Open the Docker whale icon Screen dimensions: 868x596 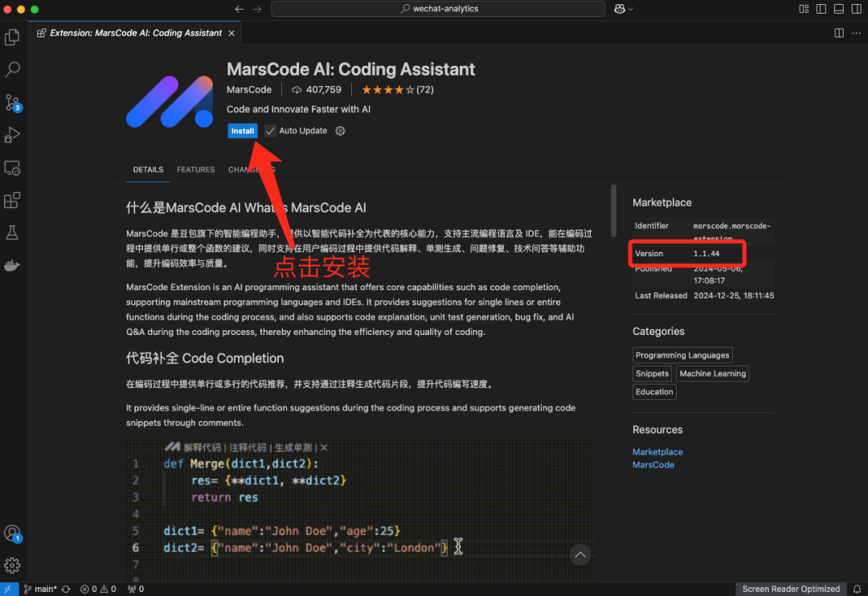pyautogui.click(x=12, y=266)
